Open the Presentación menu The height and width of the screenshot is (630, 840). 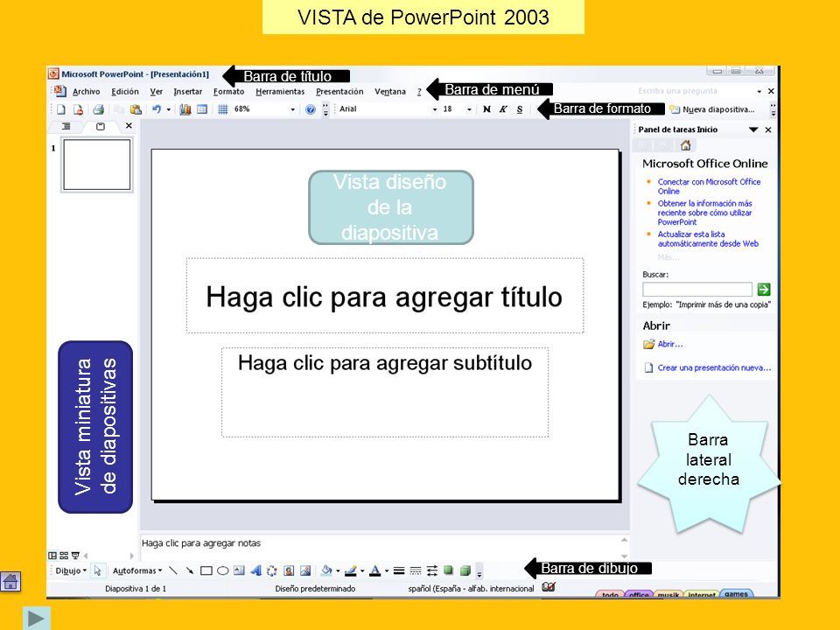339,92
